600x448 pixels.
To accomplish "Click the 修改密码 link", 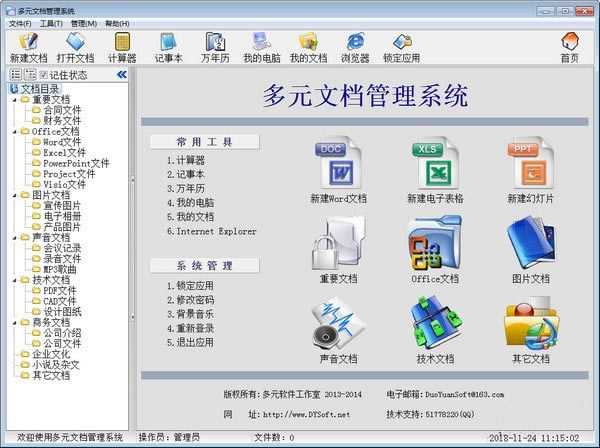I will click(x=194, y=300).
